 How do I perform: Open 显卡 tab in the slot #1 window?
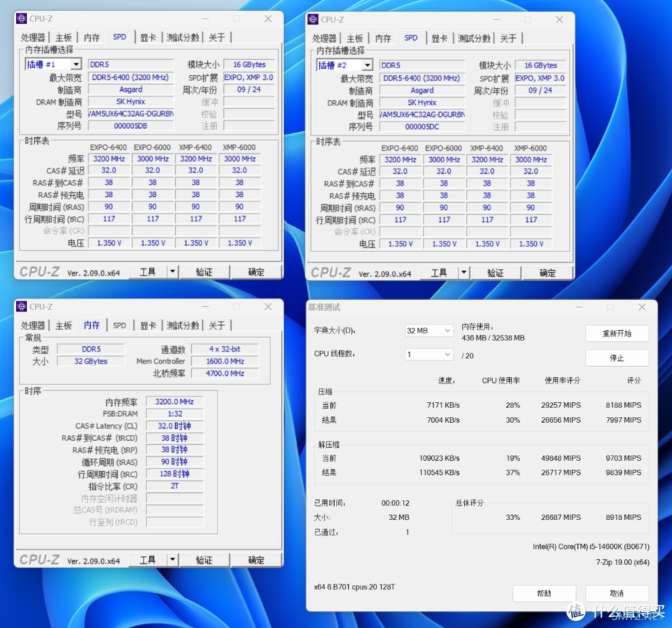(148, 38)
